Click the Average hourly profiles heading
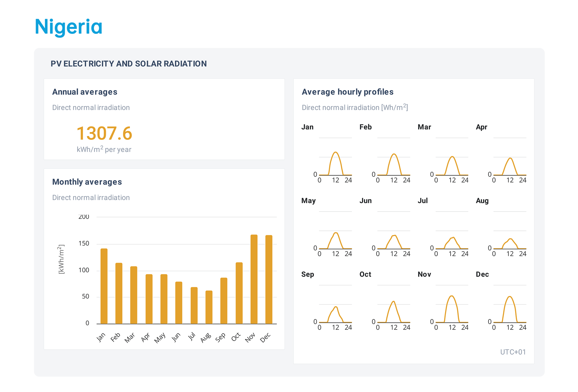 click(347, 92)
